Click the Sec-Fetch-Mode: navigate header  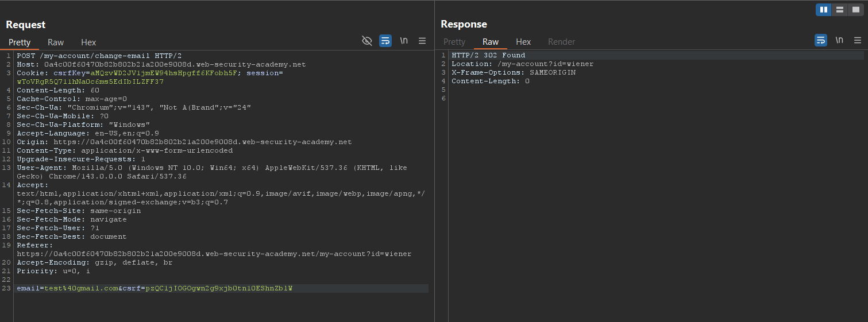point(72,219)
